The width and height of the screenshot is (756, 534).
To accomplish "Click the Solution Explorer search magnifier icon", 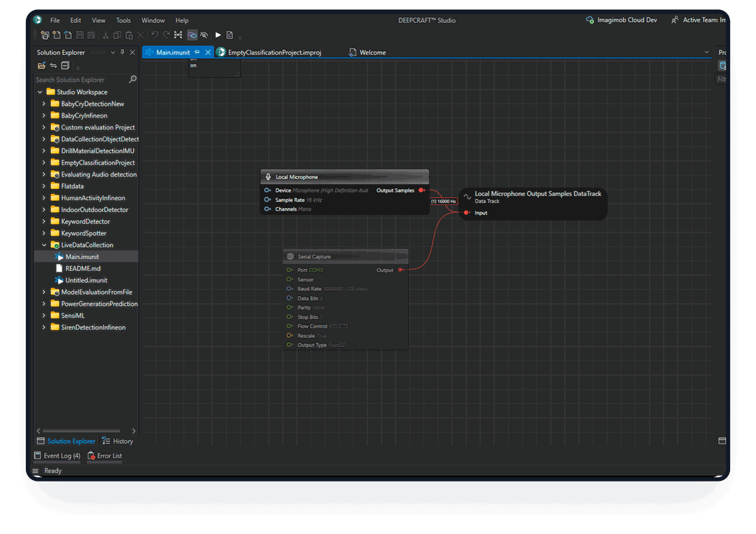I will click(x=133, y=80).
